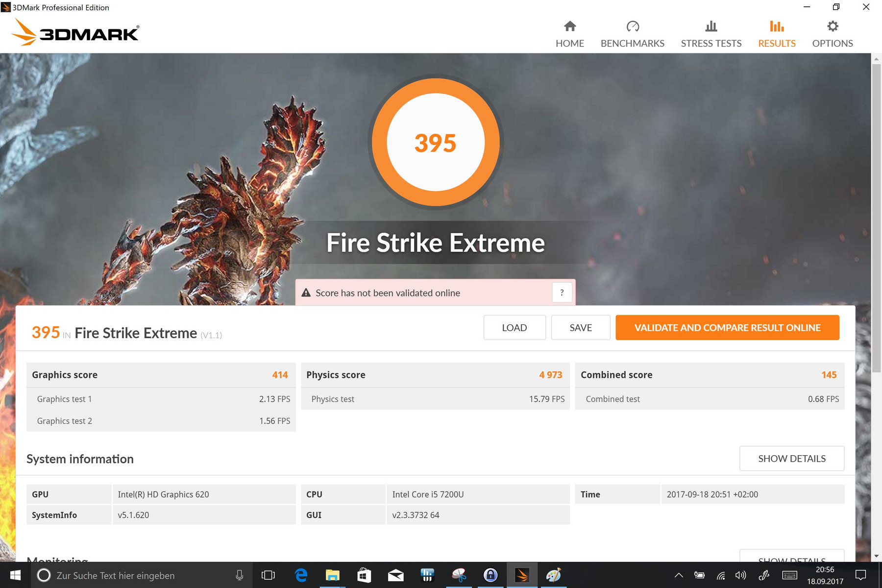Viewport: 882px width, 588px height.
Task: Open the Snipping Tool taskbar icon
Action: [x=459, y=575]
